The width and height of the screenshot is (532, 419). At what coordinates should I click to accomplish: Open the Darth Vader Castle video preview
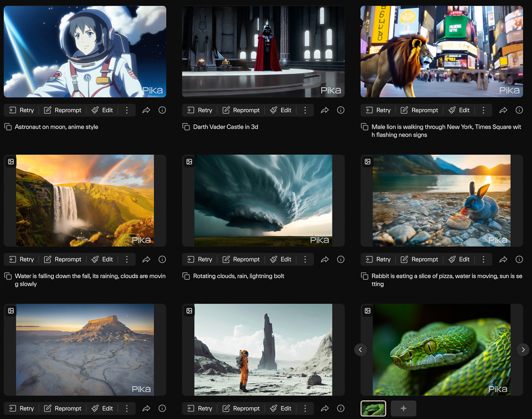coord(263,52)
